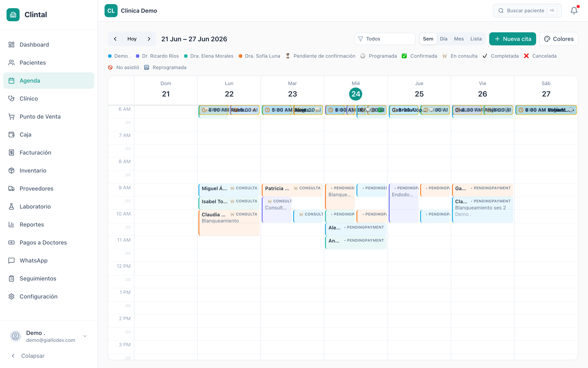Viewport: 588px width, 368px height.
Task: Open Endodo... appointment on Thursday
Action: pos(404,203)
